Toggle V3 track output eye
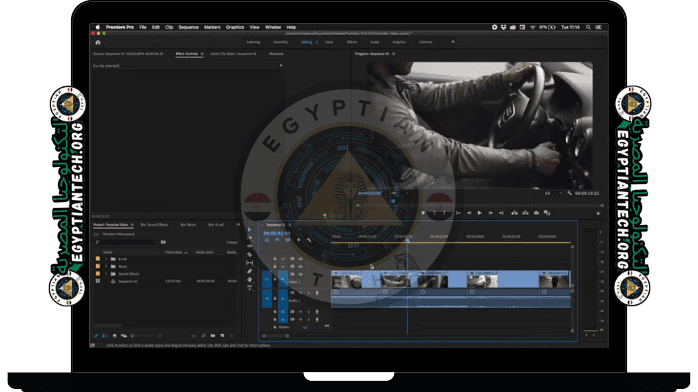698x392 pixels. tap(300, 259)
